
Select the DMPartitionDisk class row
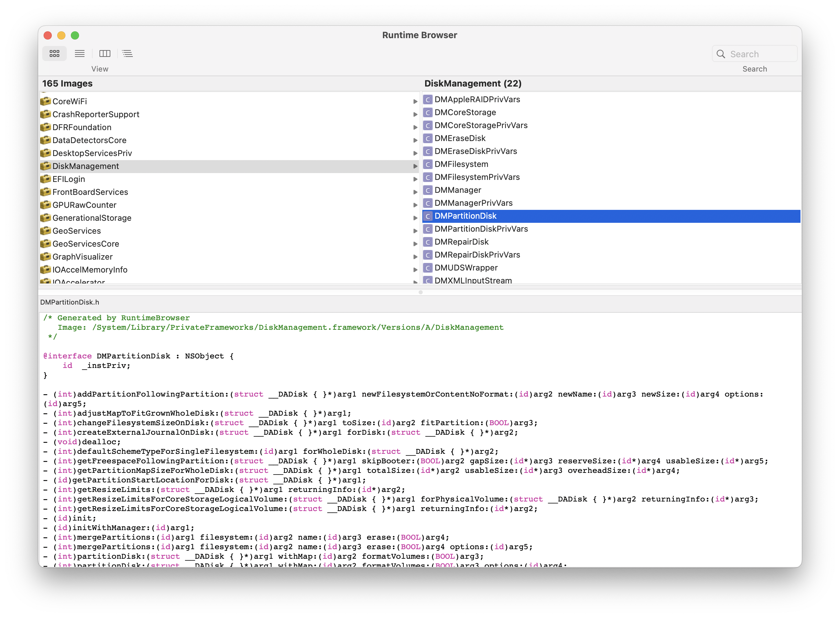click(x=611, y=216)
